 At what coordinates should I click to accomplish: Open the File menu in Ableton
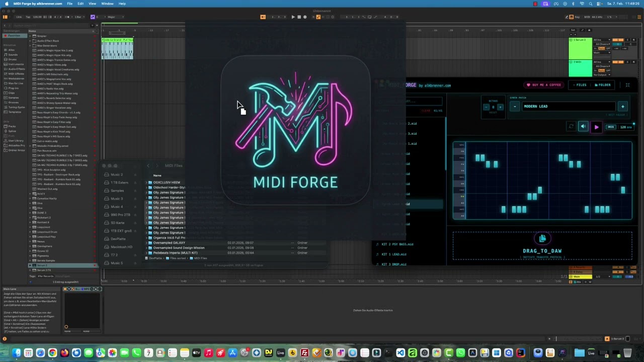(70, 4)
